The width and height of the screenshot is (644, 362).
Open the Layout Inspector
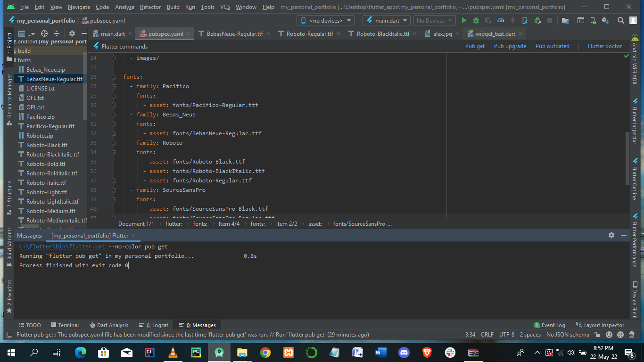(600, 325)
